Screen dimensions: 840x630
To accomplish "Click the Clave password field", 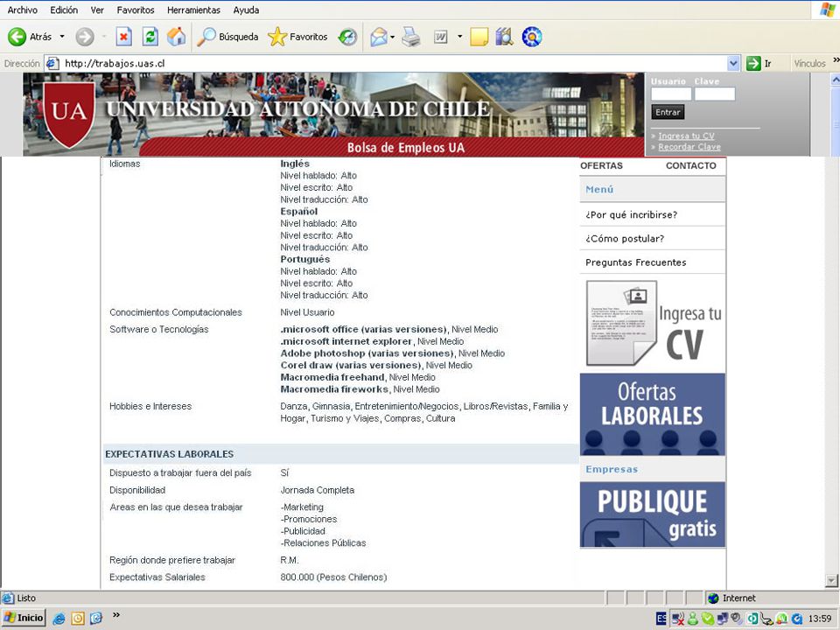I will 715,94.
